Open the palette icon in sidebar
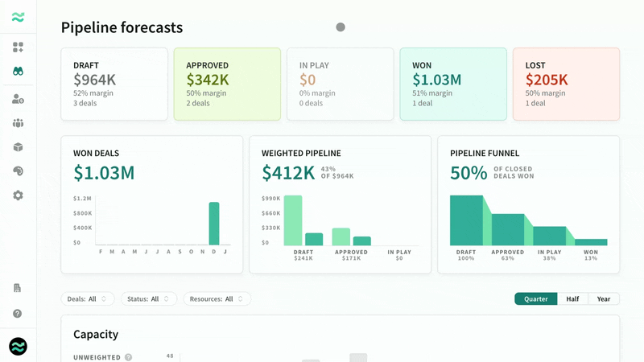This screenshot has width=644, height=362. [x=18, y=171]
